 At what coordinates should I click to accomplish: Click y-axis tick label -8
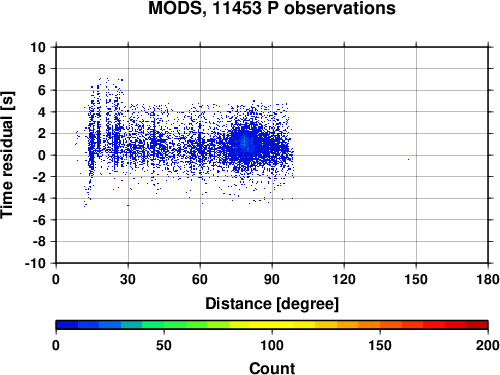point(39,242)
